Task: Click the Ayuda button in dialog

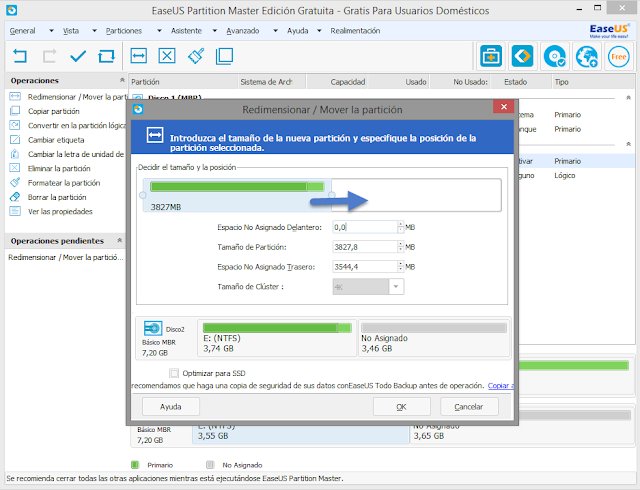Action: (171, 407)
